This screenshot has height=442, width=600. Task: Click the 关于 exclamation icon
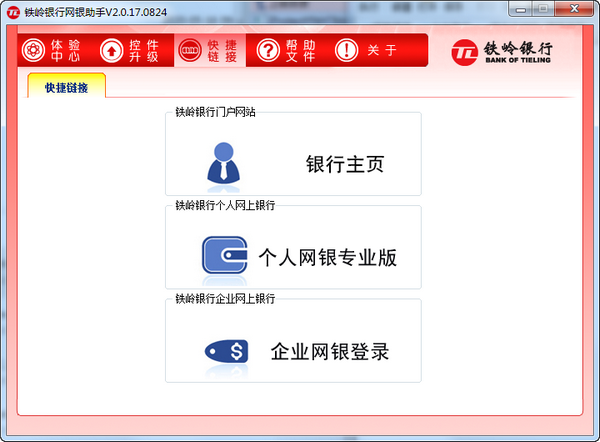coord(346,50)
